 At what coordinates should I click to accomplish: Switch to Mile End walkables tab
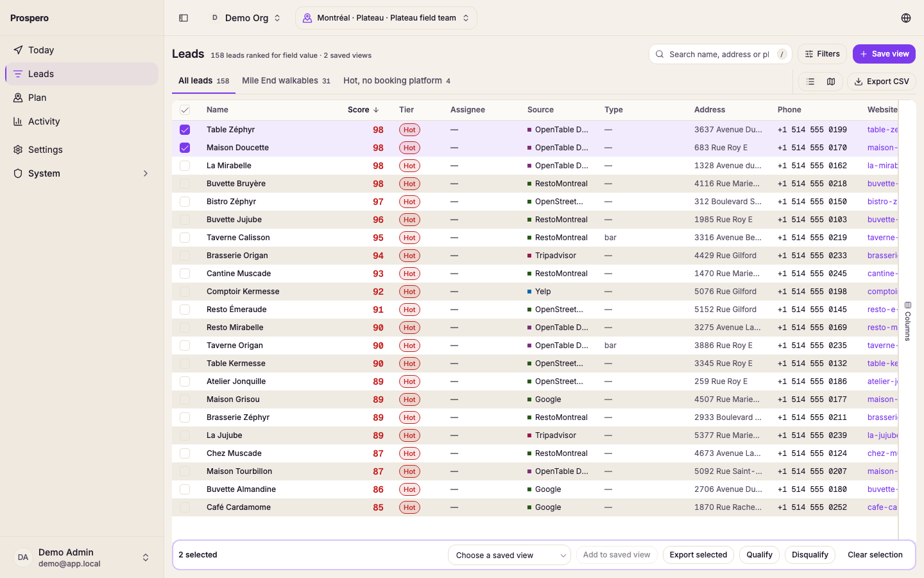click(x=286, y=81)
